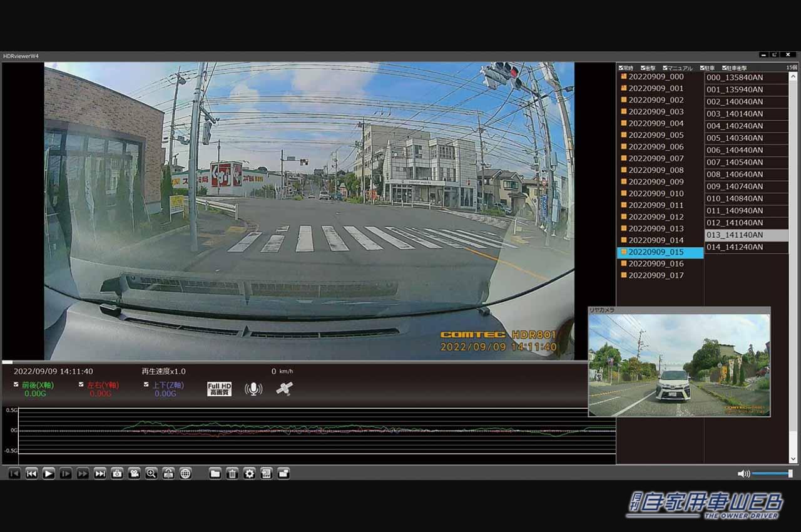Click the CSV export icon
This screenshot has height=532, width=801.
tap(265, 474)
